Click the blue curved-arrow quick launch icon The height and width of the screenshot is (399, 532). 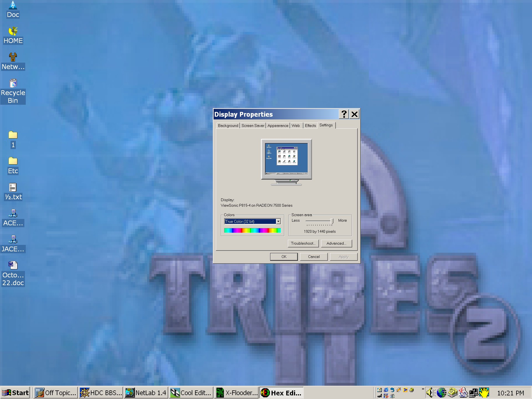click(392, 390)
